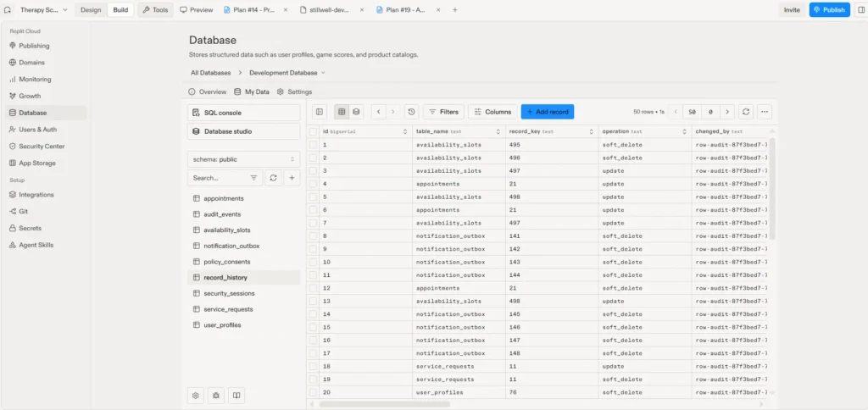
Task: Switch to database stack view icon
Action: [356, 112]
